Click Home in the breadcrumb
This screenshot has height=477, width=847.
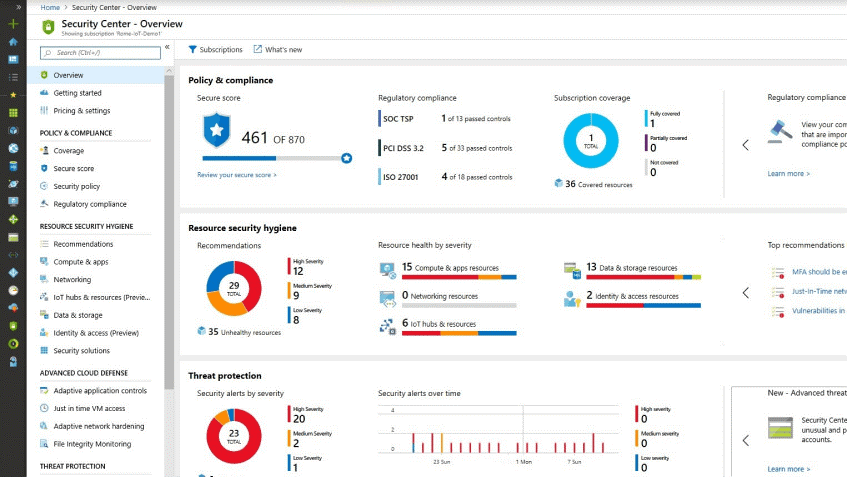(50, 8)
